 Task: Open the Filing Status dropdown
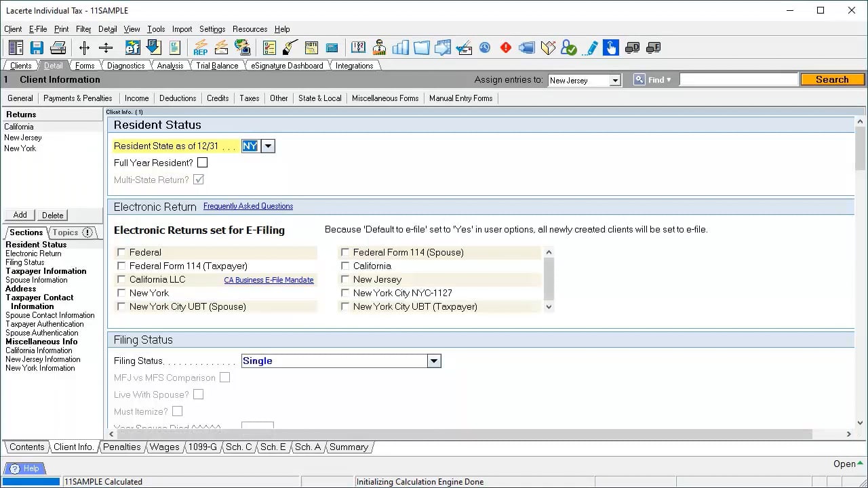pos(434,361)
